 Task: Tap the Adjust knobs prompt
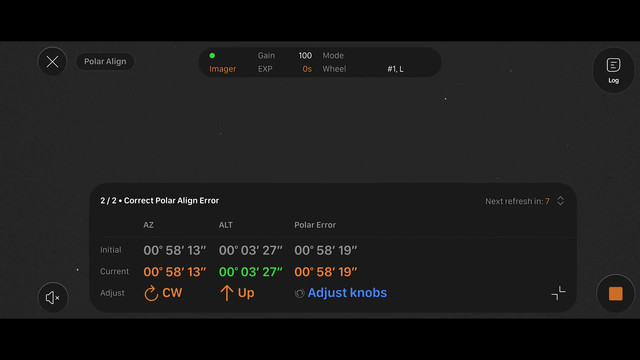pos(347,293)
